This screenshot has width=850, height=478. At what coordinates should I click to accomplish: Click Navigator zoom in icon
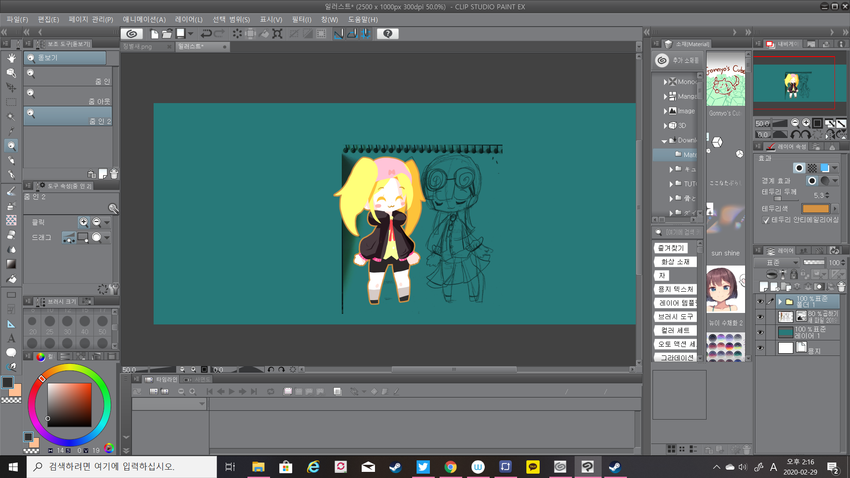point(806,124)
